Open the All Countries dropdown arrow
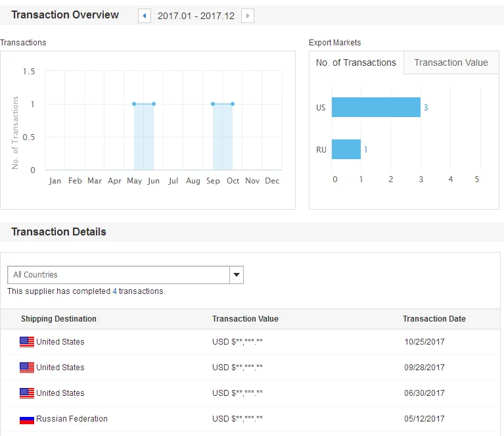 [236, 275]
